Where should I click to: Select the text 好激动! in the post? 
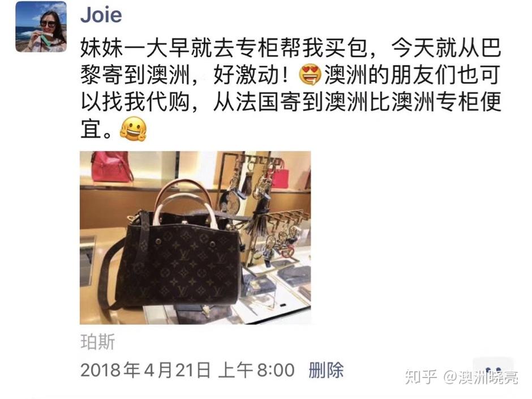[x=250, y=75]
